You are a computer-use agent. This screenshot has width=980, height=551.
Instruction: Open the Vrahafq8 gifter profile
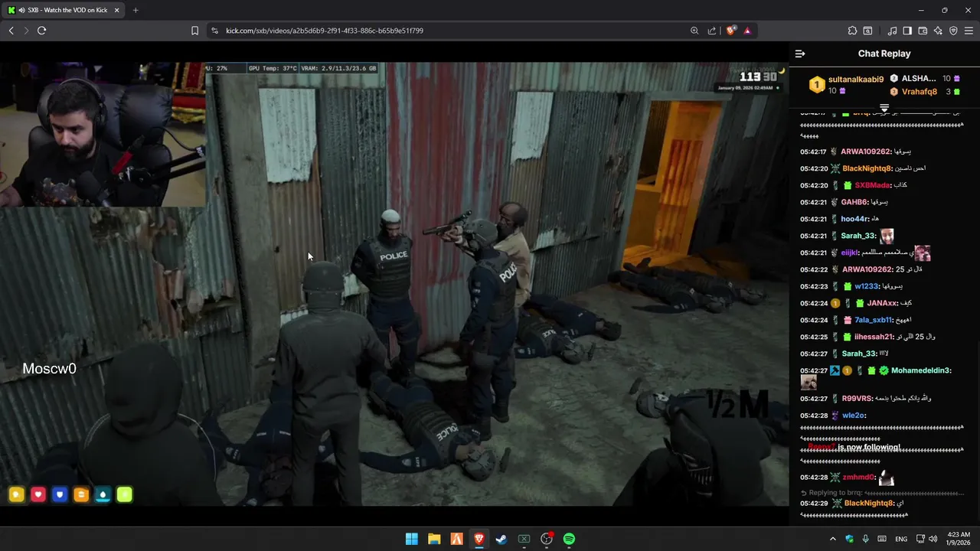920,92
